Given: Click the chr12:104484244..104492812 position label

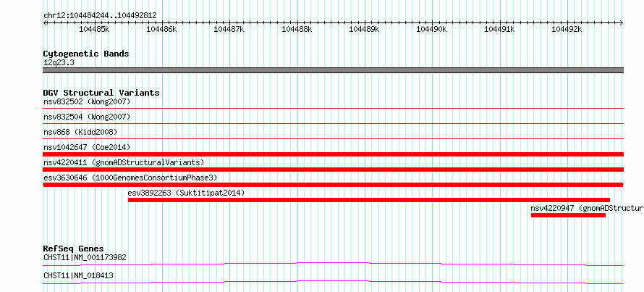Looking at the screenshot, I should (100, 16).
